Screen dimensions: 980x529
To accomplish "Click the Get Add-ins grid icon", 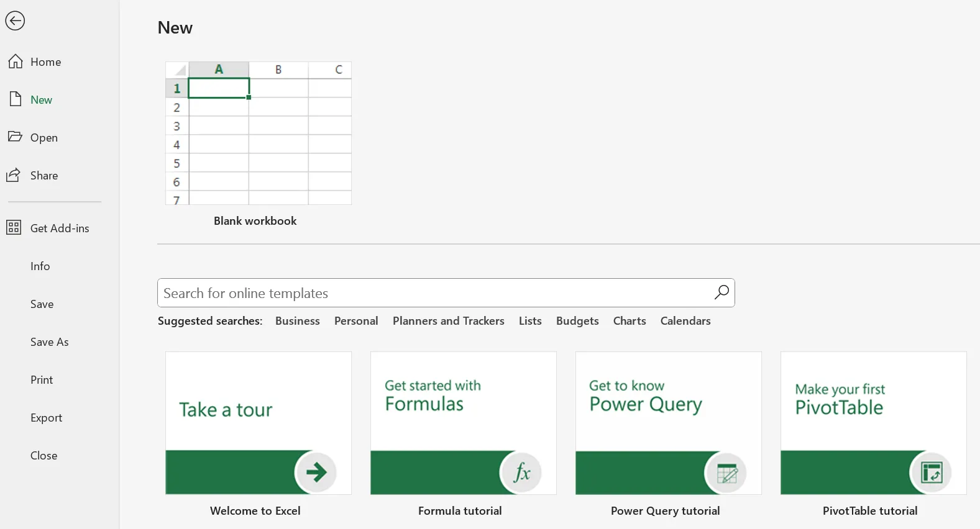I will point(14,228).
